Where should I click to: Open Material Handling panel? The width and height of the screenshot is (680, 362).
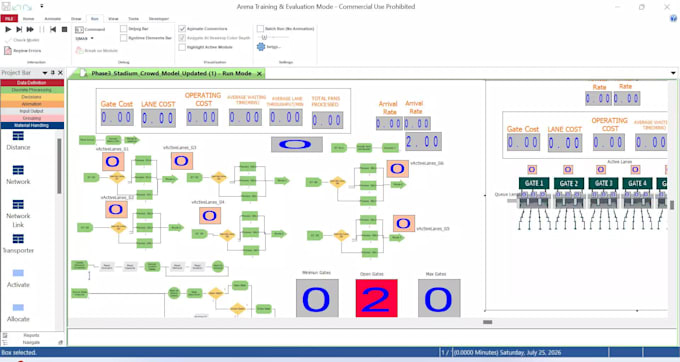(32, 125)
